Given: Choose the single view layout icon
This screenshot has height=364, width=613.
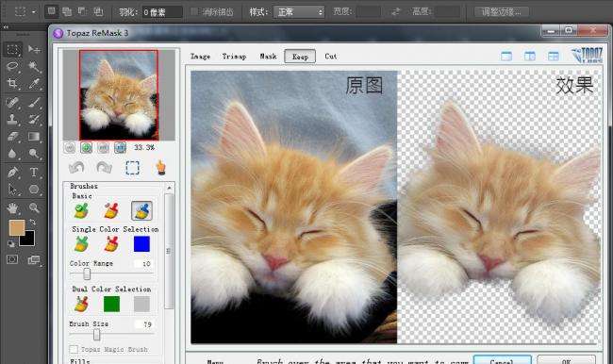Looking at the screenshot, I should click(506, 57).
